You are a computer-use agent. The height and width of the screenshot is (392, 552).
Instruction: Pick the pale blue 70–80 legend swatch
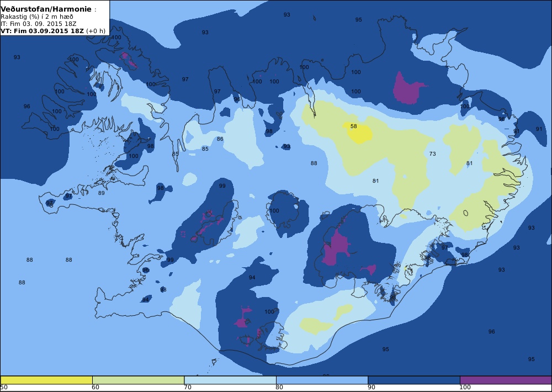pyautogui.click(x=230, y=380)
